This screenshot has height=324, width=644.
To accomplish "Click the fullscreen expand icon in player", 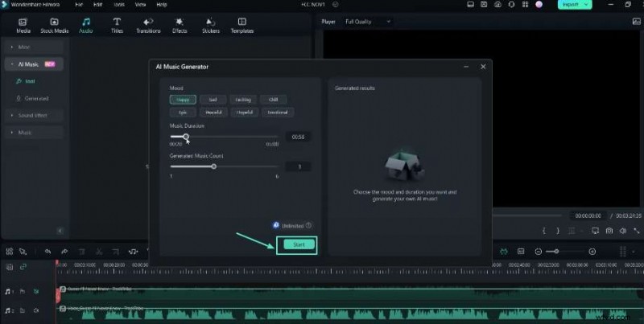I will pyautogui.click(x=637, y=231).
